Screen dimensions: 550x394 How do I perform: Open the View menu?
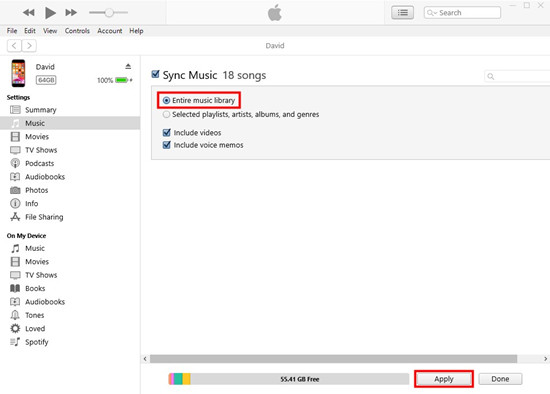pyautogui.click(x=50, y=31)
